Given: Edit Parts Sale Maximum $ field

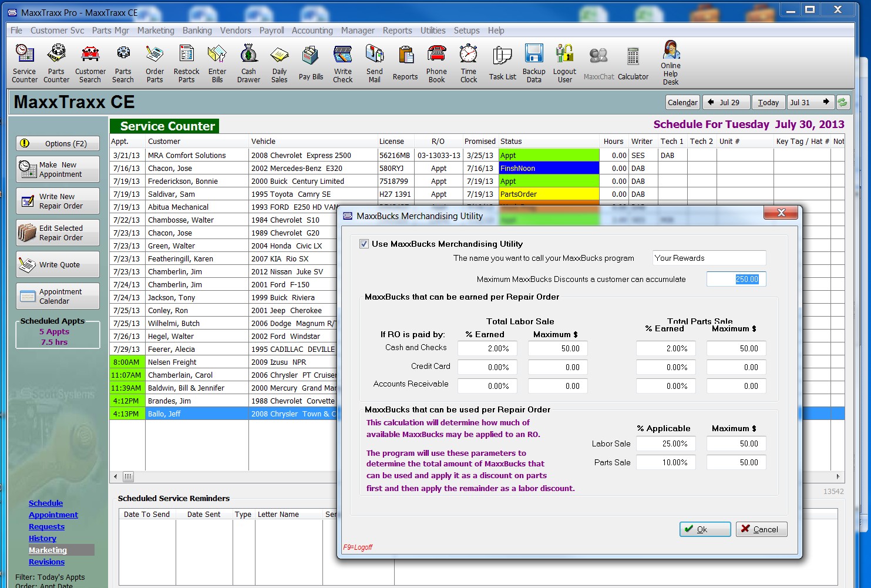Looking at the screenshot, I should [737, 462].
